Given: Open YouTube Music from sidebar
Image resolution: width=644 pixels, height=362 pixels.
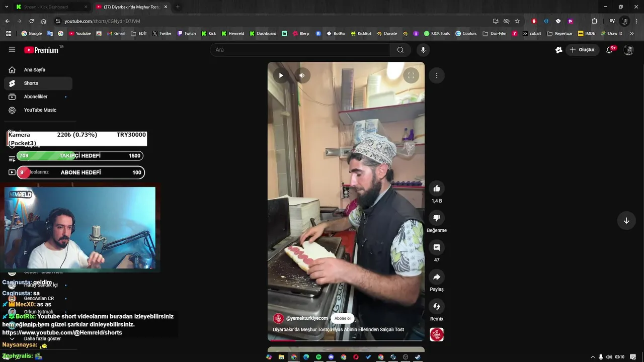Looking at the screenshot, I should click(x=38, y=110).
